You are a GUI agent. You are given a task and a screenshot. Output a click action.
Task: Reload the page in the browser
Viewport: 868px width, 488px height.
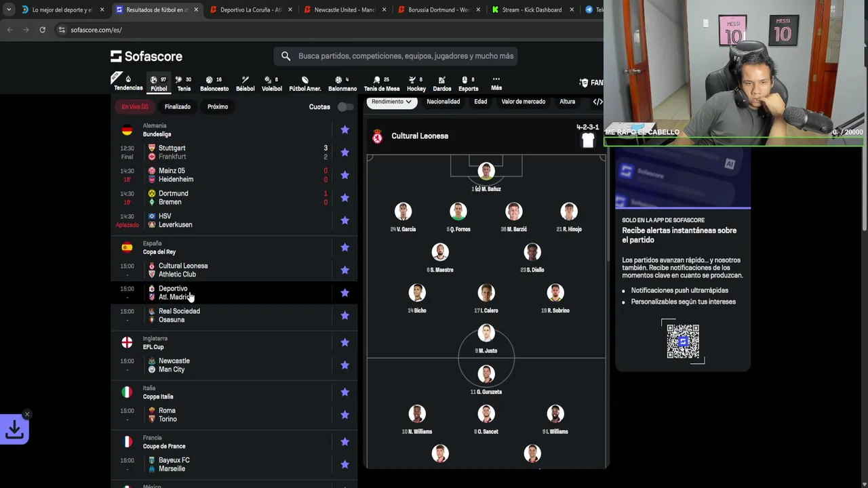42,30
